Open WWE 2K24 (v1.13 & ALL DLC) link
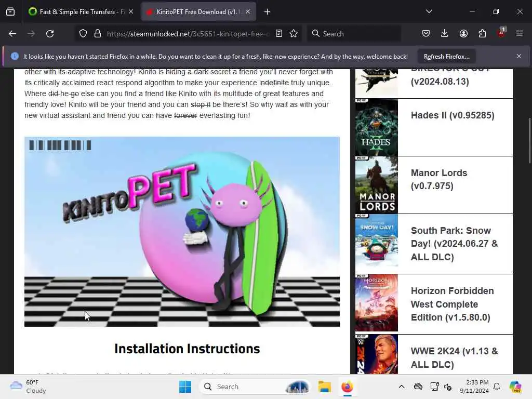Screen dimensions: 532x399 454,357
